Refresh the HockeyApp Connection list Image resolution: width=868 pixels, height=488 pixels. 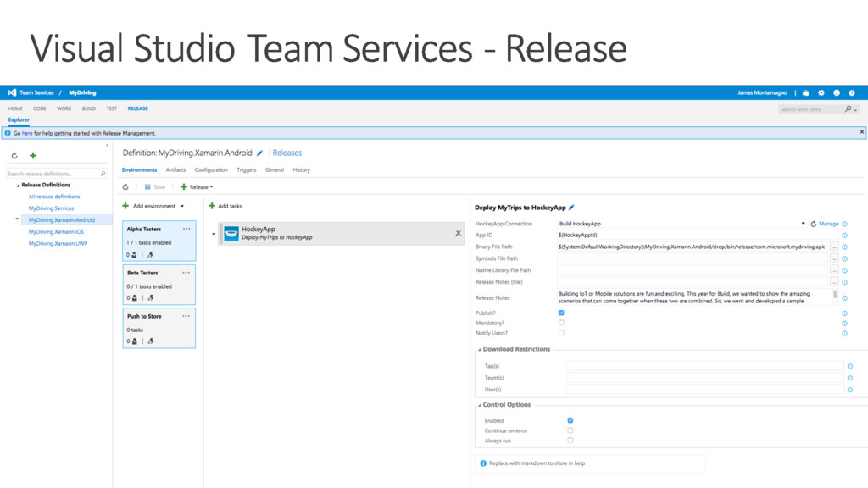814,225
